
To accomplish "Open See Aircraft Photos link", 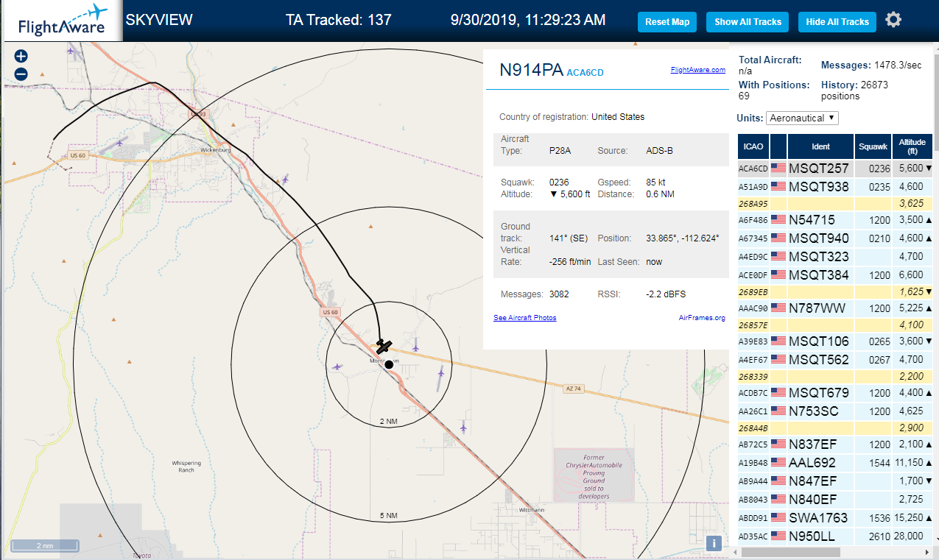I will (x=525, y=317).
